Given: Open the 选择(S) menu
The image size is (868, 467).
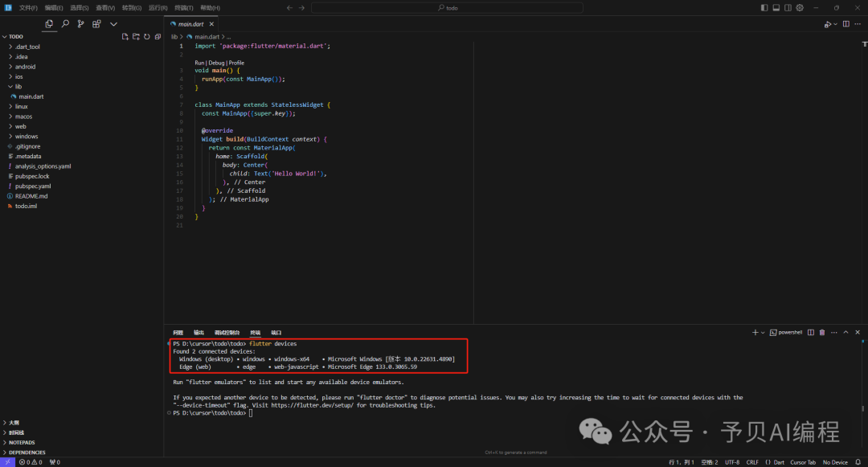Looking at the screenshot, I should click(x=79, y=8).
